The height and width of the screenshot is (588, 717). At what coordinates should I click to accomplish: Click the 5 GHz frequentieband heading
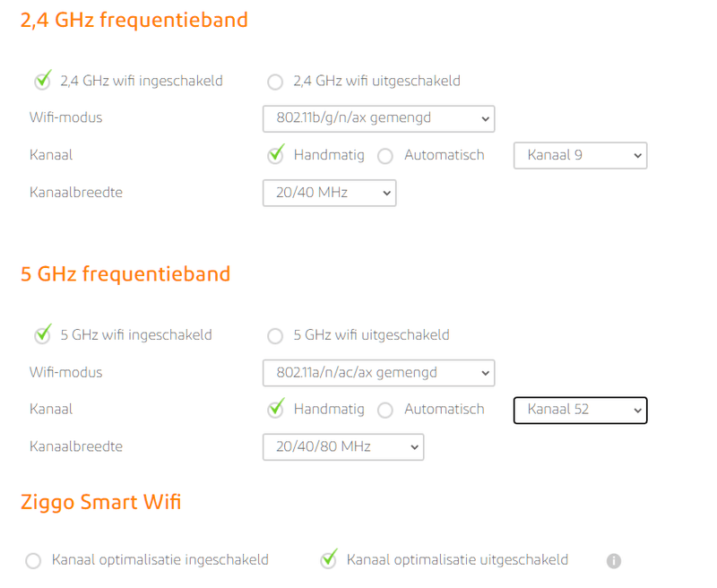click(x=125, y=274)
